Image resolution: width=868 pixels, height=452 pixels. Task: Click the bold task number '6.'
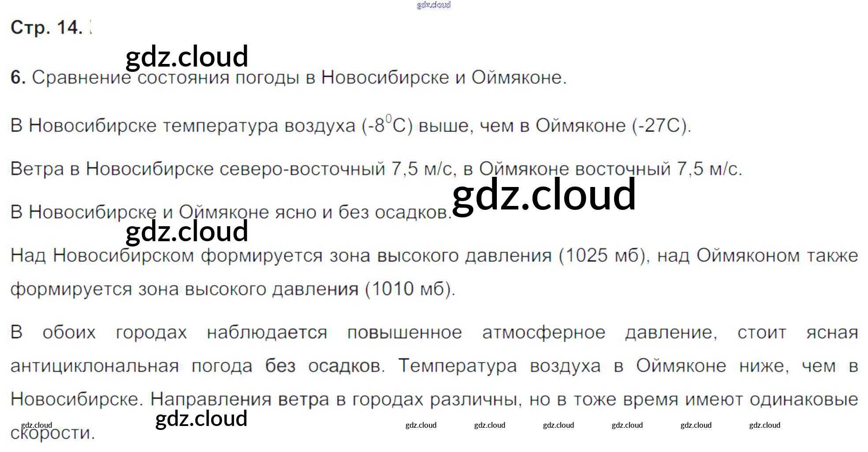(x=18, y=78)
